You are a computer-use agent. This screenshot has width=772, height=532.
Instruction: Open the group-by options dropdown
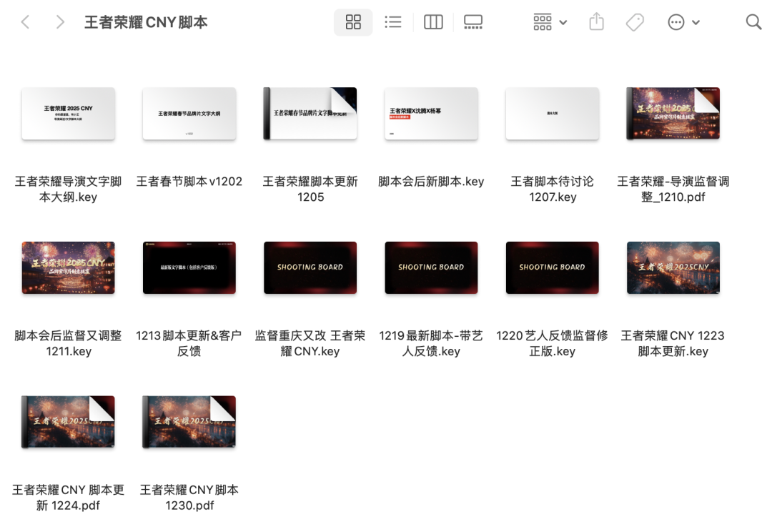(x=550, y=22)
